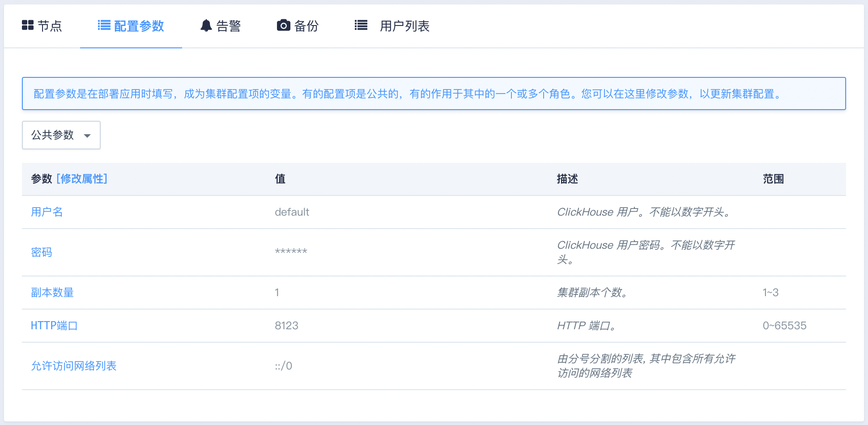Click the blue info banner text

[x=408, y=94]
